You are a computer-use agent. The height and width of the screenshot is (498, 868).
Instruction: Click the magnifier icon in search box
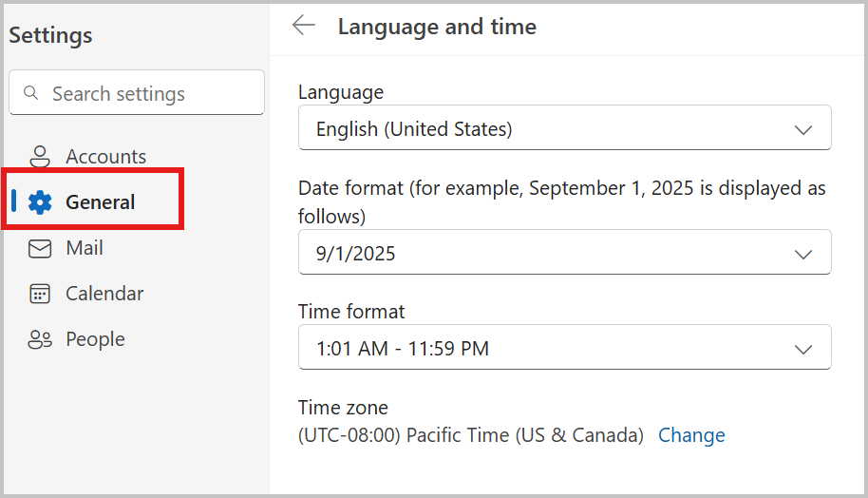pyautogui.click(x=31, y=92)
